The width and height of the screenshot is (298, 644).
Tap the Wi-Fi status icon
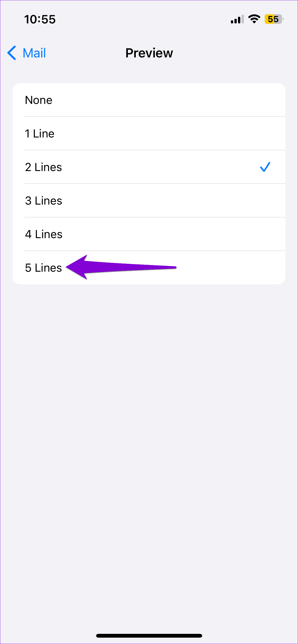[x=254, y=19]
